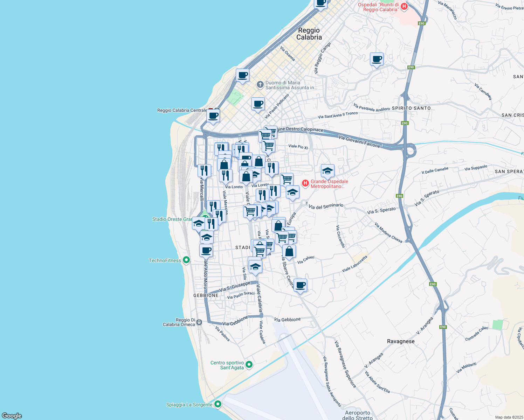Click the Map data ©2025 attribution
This screenshot has height=420, width=524.
coord(509,417)
